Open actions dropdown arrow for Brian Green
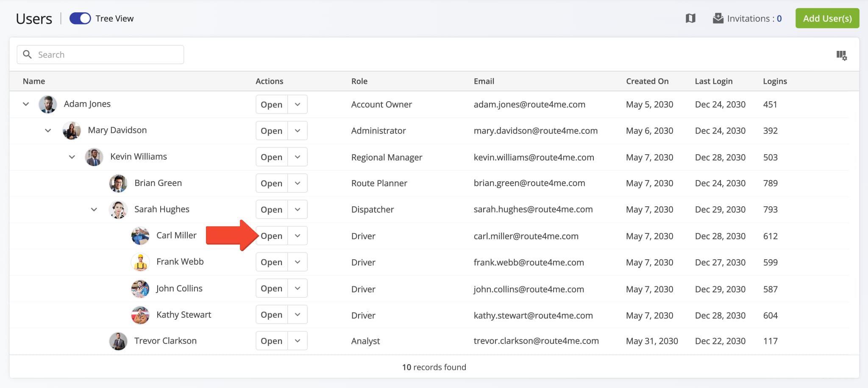 (x=298, y=183)
